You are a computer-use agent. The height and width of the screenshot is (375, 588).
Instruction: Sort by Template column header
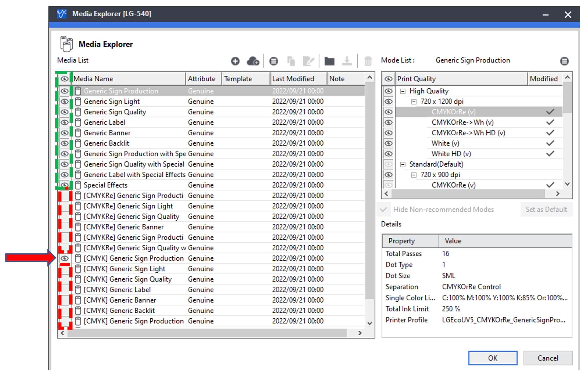click(246, 79)
